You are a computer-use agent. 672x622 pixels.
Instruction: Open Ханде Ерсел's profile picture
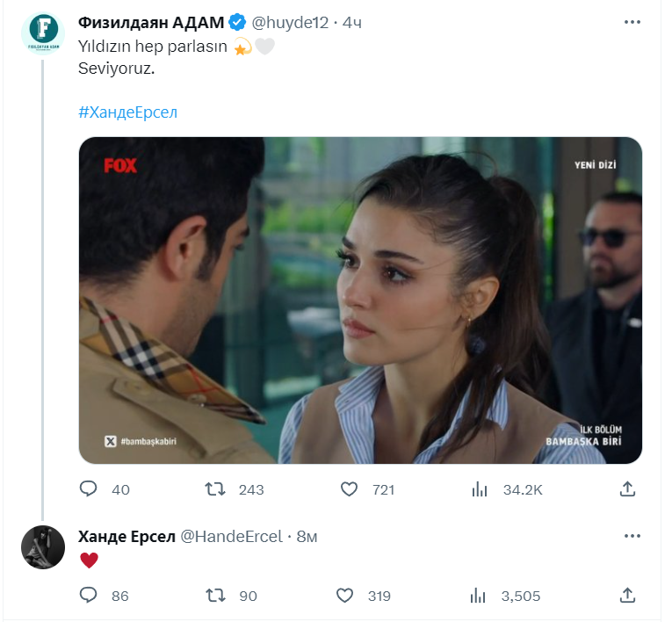click(42, 546)
